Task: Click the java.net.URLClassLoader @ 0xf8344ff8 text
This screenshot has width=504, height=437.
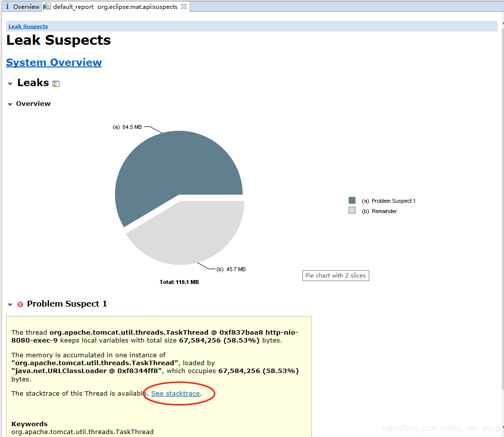Action: (x=87, y=371)
